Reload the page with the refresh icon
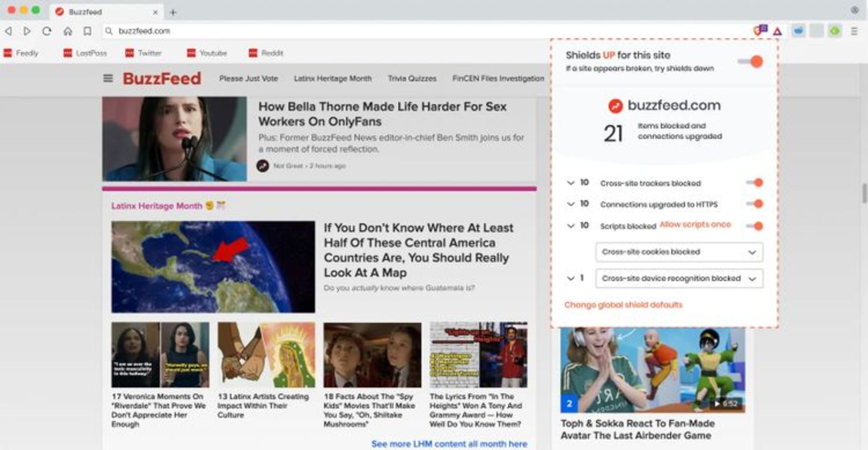 (x=47, y=31)
